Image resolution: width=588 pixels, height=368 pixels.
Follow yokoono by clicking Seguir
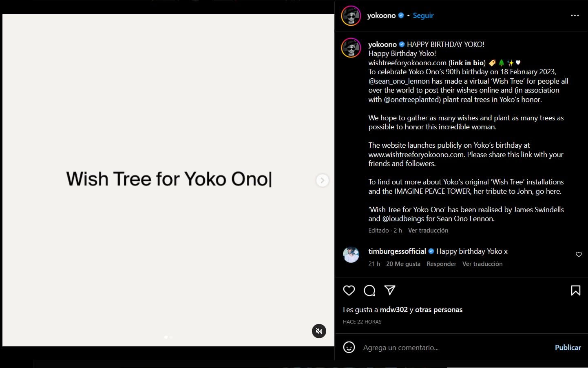423,15
